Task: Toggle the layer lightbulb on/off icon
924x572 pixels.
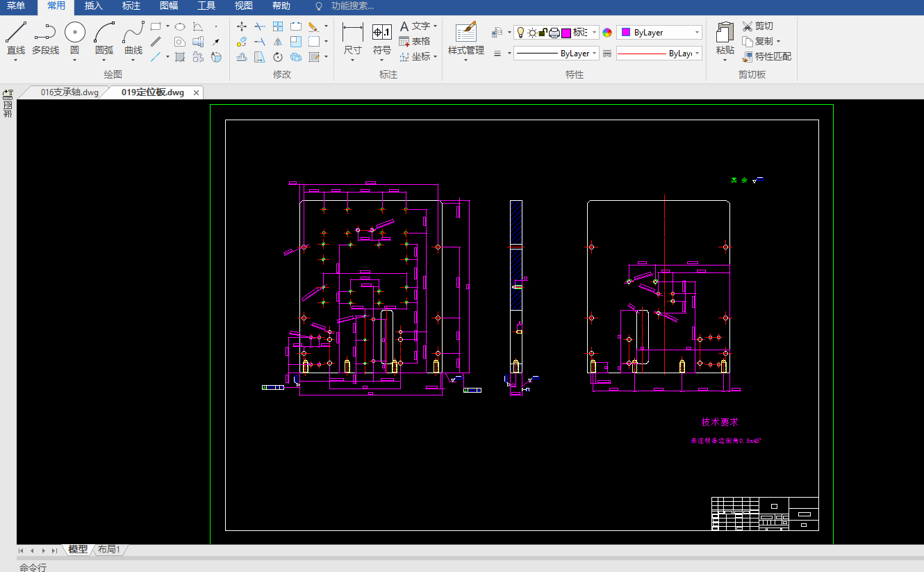Action: pos(520,33)
